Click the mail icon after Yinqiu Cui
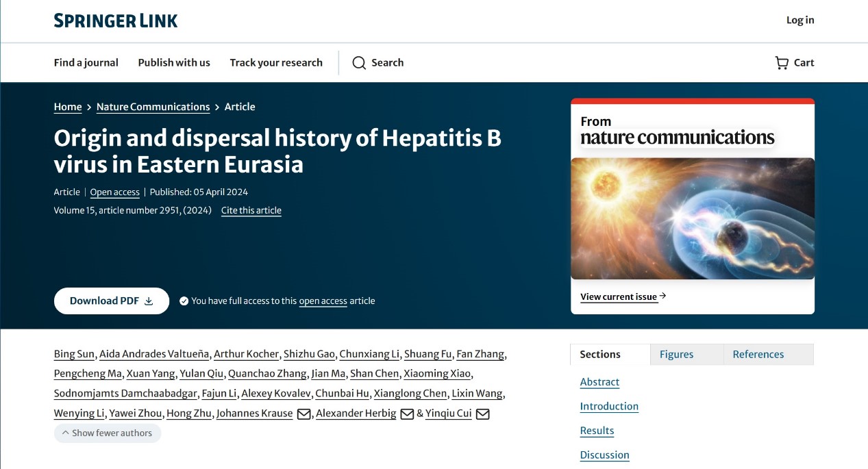This screenshot has width=868, height=469. tap(482, 414)
